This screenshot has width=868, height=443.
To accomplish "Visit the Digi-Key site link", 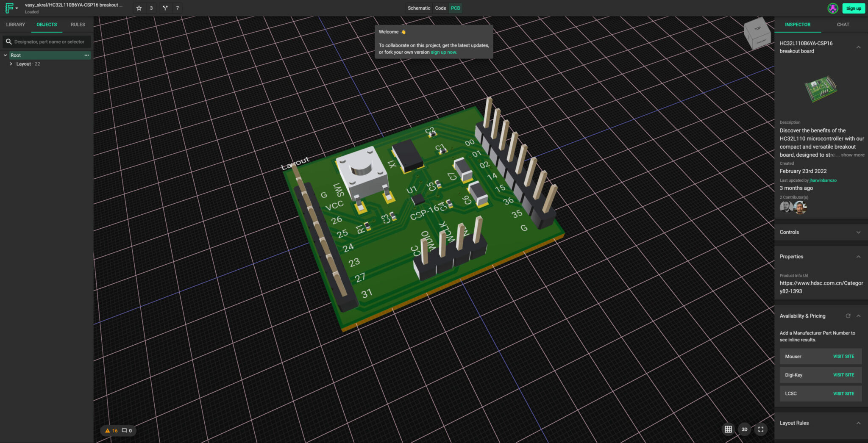I will point(843,375).
